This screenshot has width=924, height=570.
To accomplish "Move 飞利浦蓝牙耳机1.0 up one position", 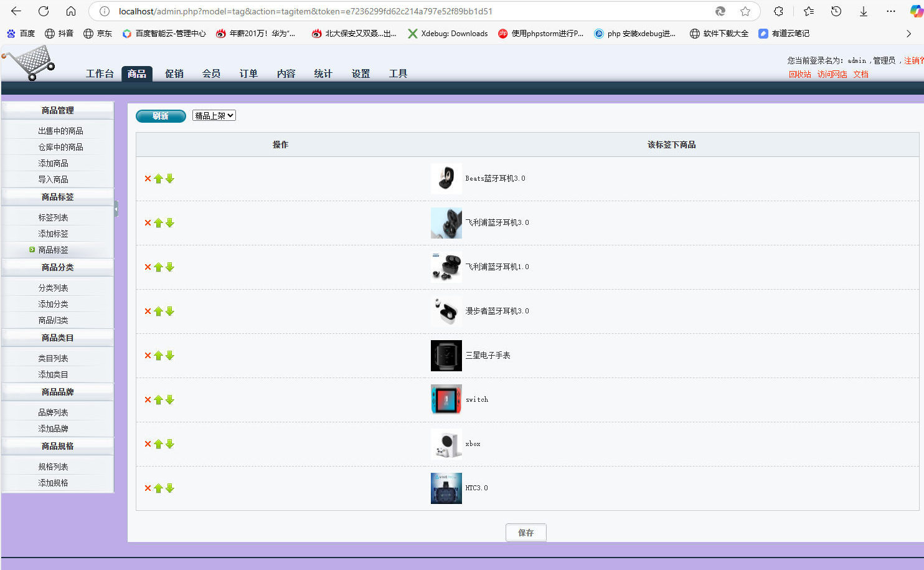I will (x=158, y=267).
